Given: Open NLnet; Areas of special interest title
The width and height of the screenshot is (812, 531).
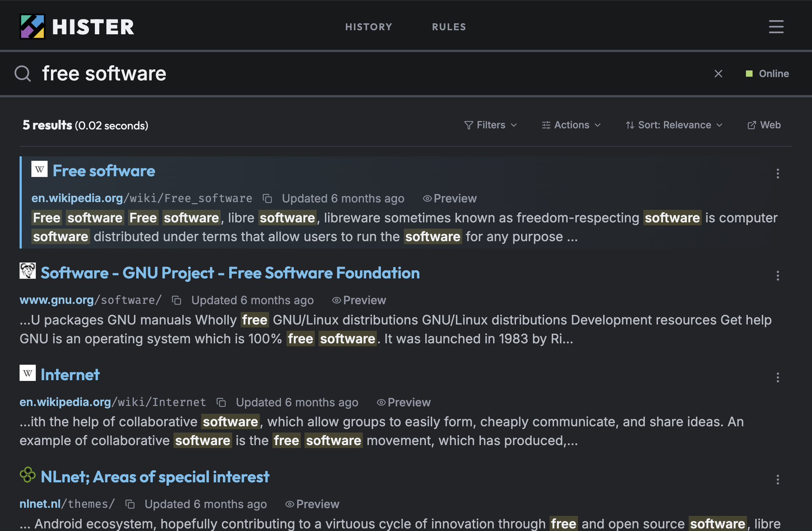Looking at the screenshot, I should point(155,477).
